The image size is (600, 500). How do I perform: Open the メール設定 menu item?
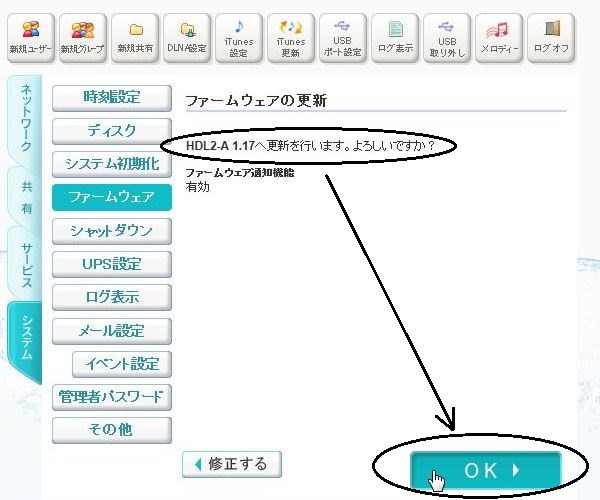tap(112, 331)
